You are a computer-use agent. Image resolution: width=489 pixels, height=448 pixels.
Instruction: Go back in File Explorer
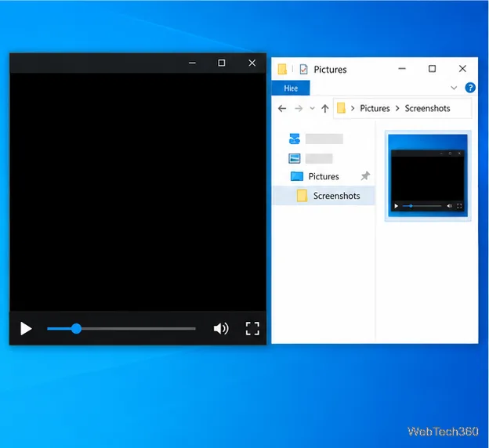click(282, 108)
